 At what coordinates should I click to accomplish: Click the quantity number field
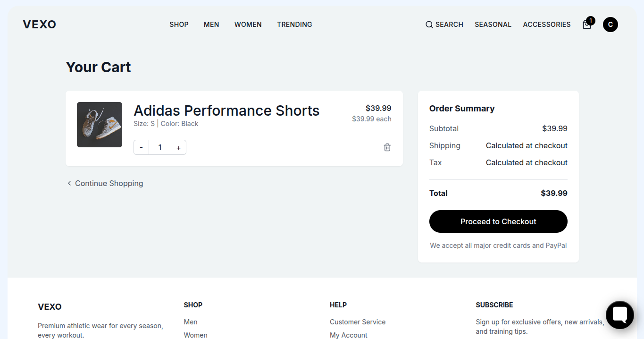pyautogui.click(x=160, y=147)
